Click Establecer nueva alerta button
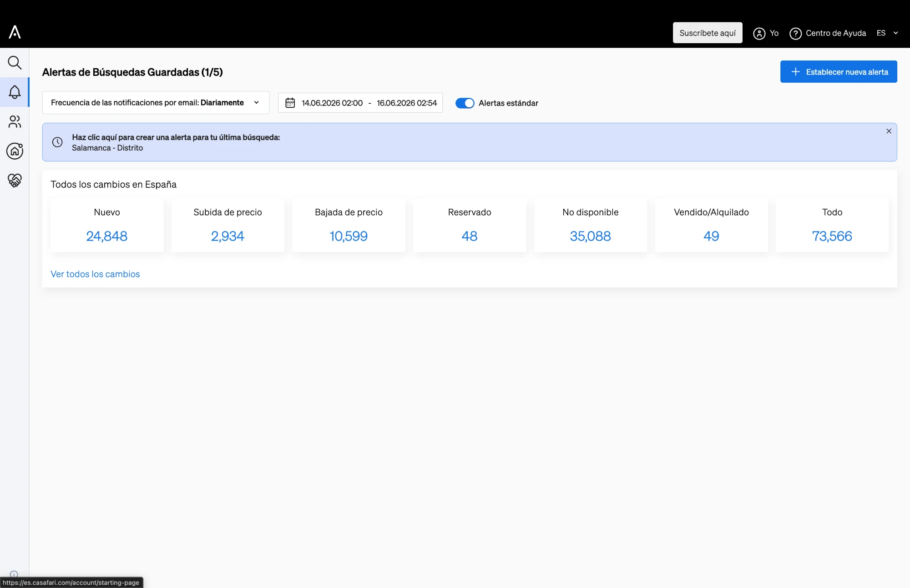 (x=839, y=72)
